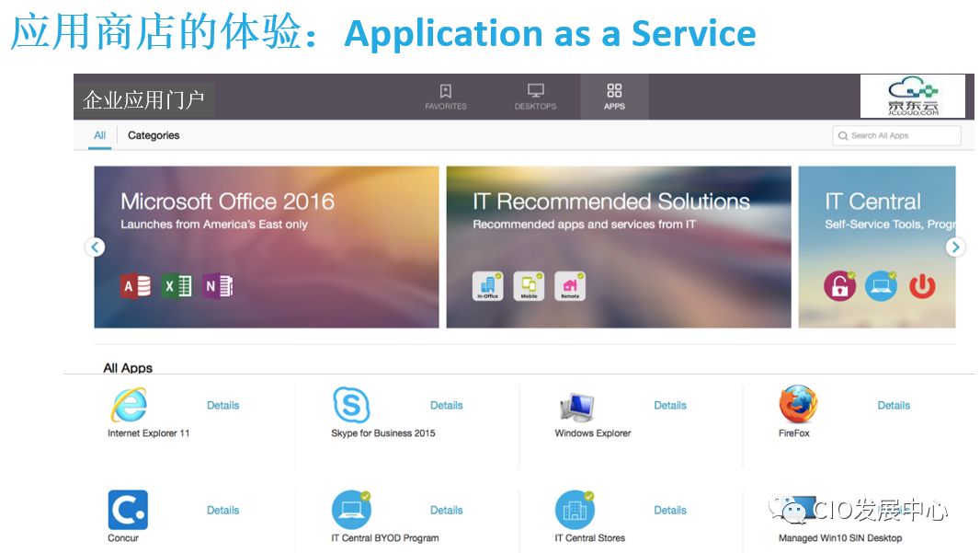The height and width of the screenshot is (553, 980).
Task: Launch Internet Explorer 11 icon
Action: point(130,405)
